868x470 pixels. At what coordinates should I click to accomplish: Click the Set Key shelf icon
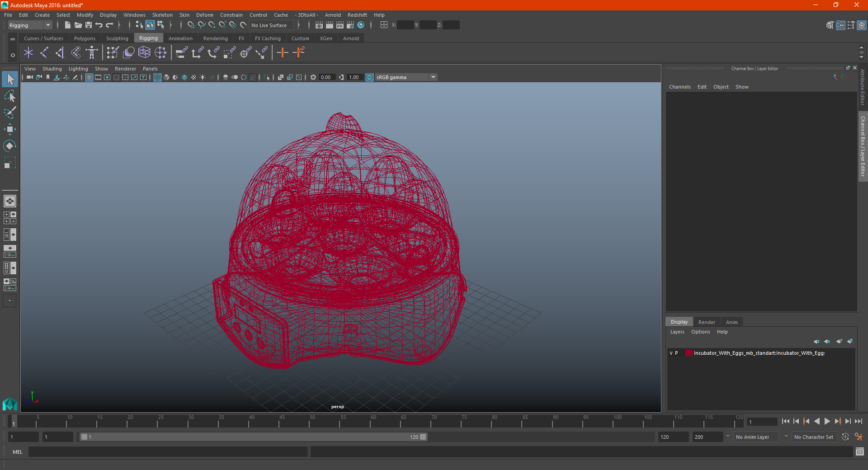point(283,53)
